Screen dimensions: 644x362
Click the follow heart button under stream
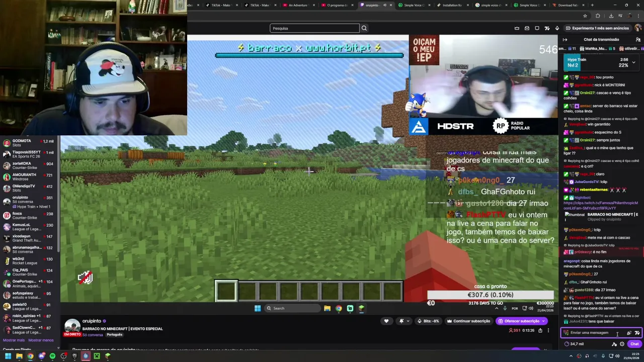(x=386, y=321)
